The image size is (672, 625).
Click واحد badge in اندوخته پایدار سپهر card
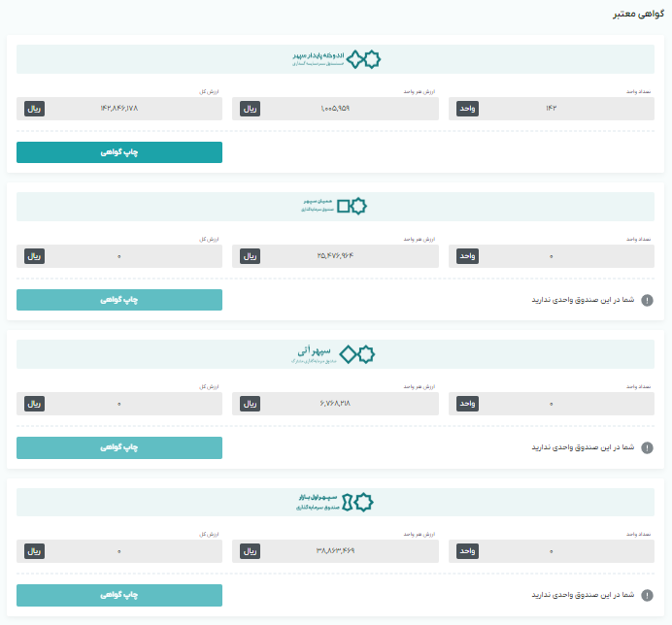pos(467,109)
